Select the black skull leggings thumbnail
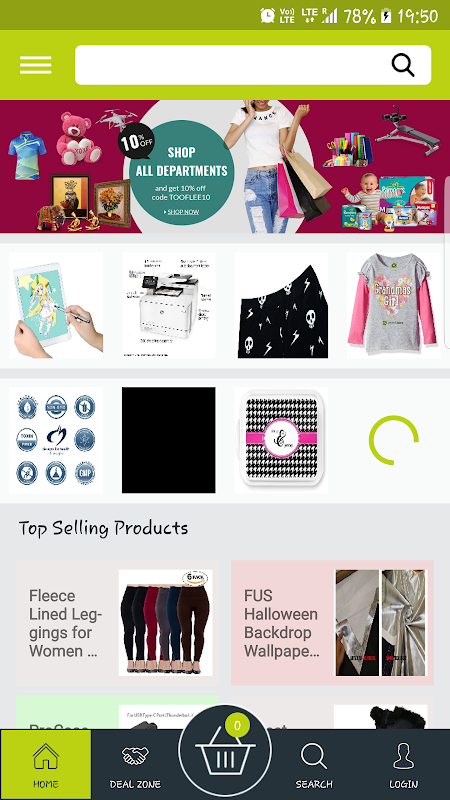 (281, 305)
